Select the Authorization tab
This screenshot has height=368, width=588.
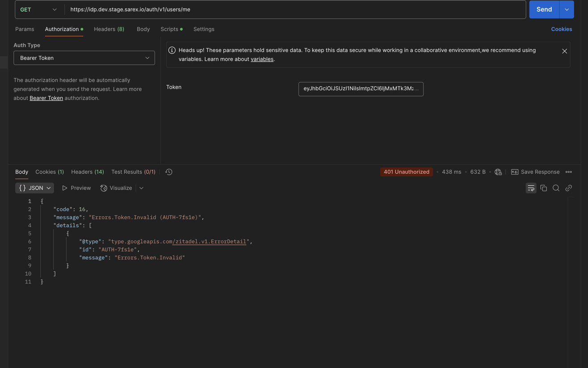(x=64, y=29)
